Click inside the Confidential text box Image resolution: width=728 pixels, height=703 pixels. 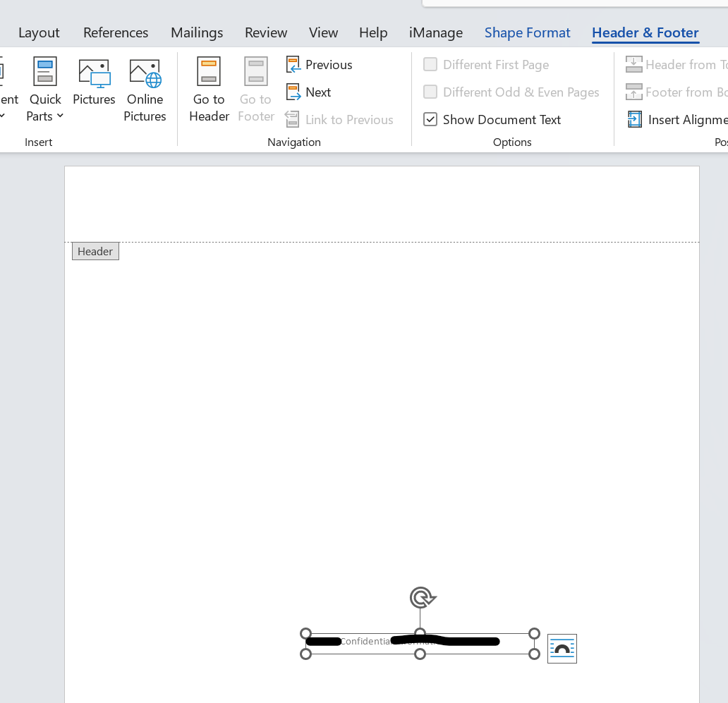pos(367,642)
